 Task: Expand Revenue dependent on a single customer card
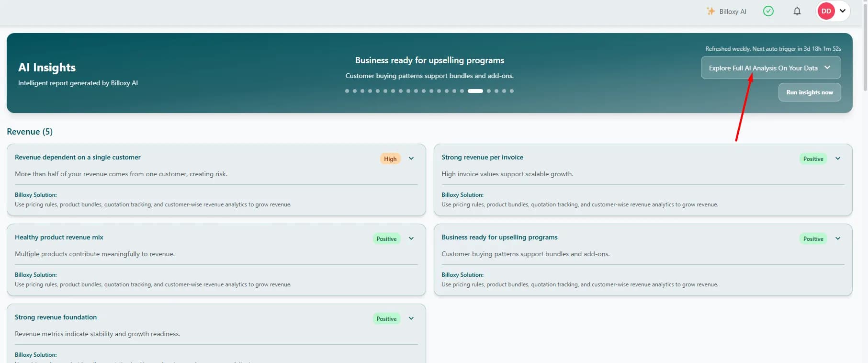coord(411,159)
